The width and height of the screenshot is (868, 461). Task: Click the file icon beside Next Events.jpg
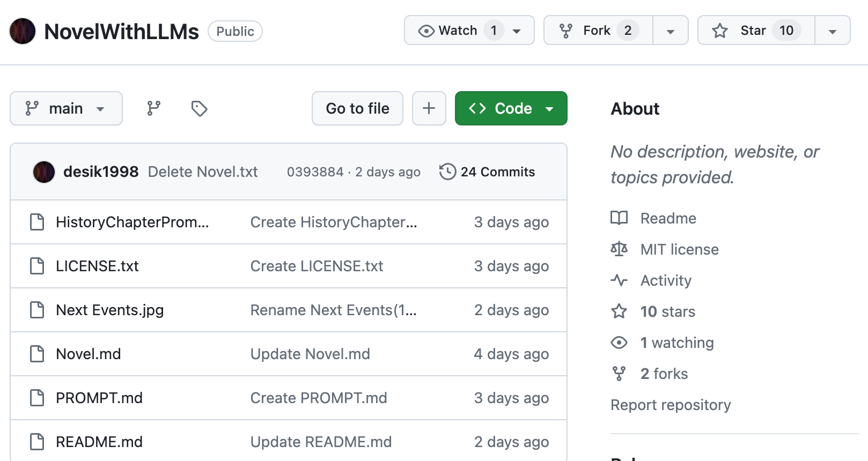click(37, 310)
